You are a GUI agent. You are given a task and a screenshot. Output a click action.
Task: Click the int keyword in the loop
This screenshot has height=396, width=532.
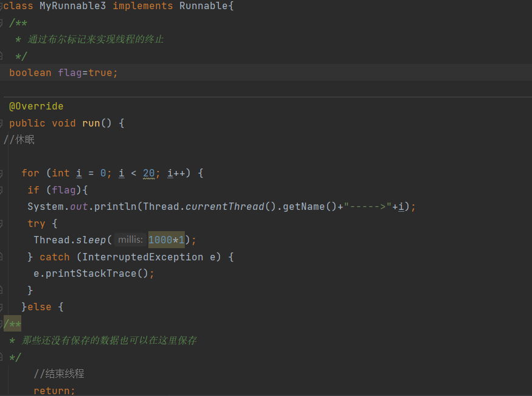pyautogui.click(x=60, y=173)
